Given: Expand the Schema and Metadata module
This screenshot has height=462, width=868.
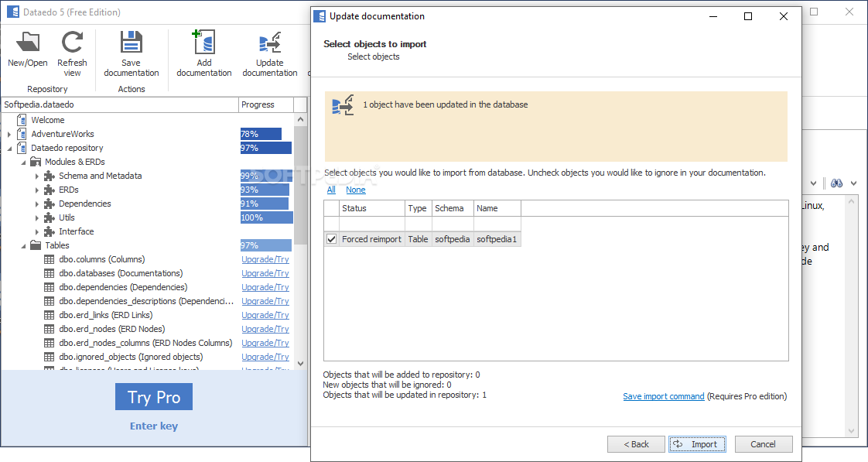Looking at the screenshot, I should (37, 176).
